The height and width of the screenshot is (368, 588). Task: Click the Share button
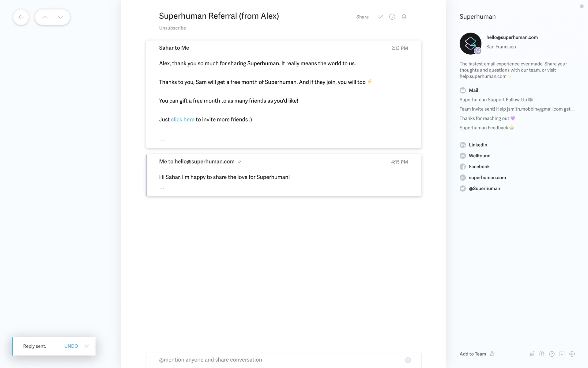point(362,17)
